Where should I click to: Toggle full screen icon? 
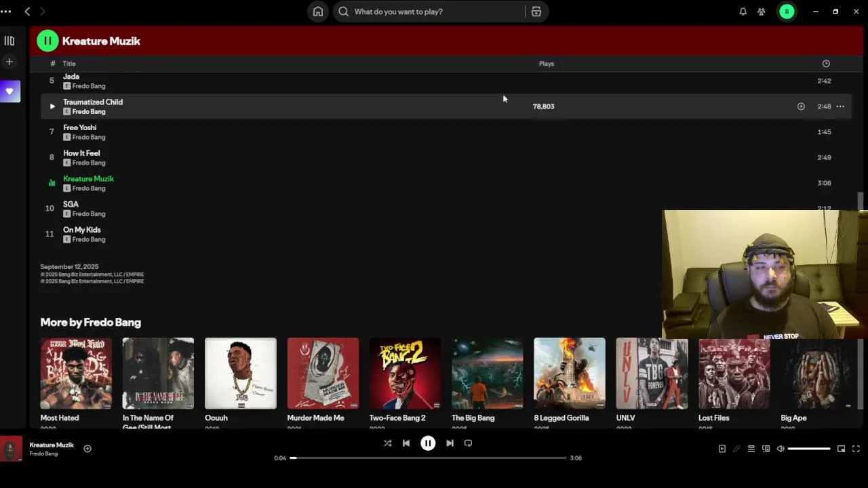(x=856, y=449)
